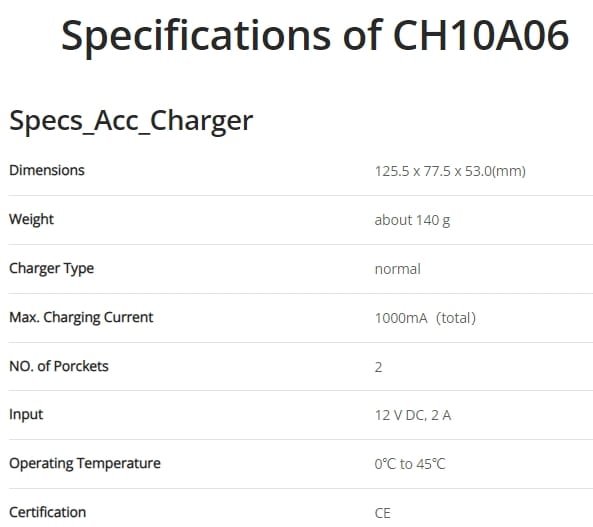This screenshot has width=593, height=527.
Task: Select the Specs_Acc_Charger section title
Action: [x=131, y=121]
